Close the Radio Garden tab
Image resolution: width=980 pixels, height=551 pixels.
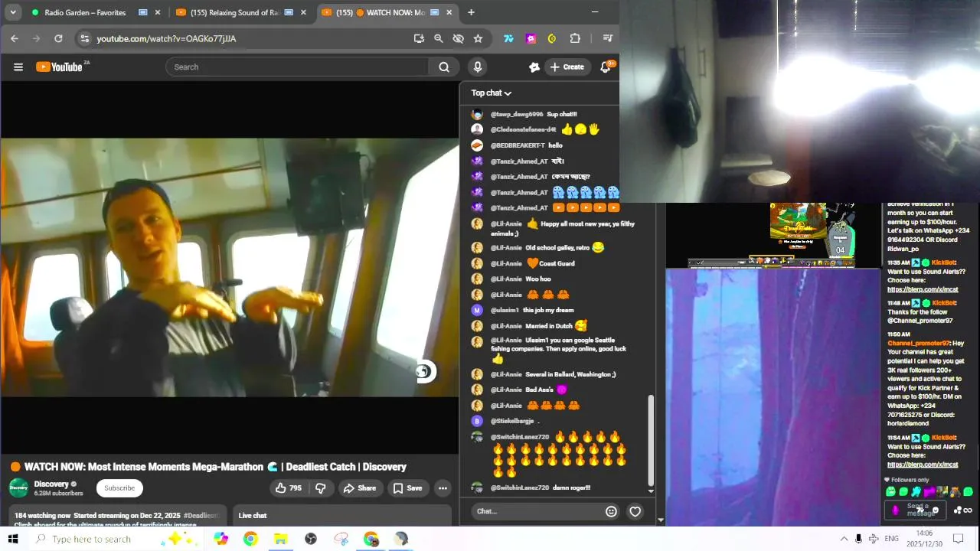[x=158, y=12]
